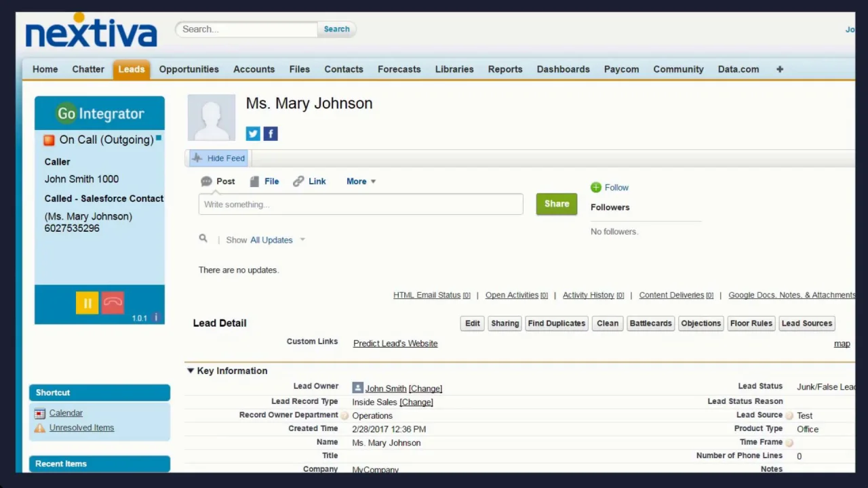
Task: Click the File attachment icon
Action: pos(254,182)
